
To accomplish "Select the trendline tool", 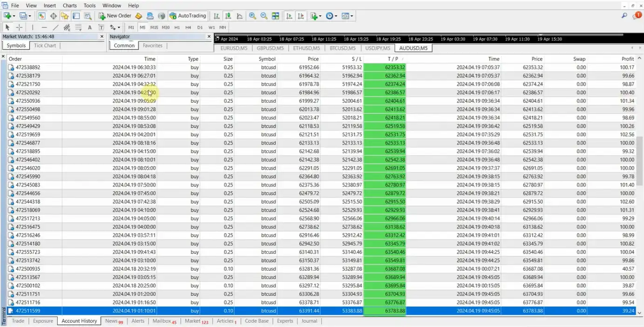I will [55, 27].
